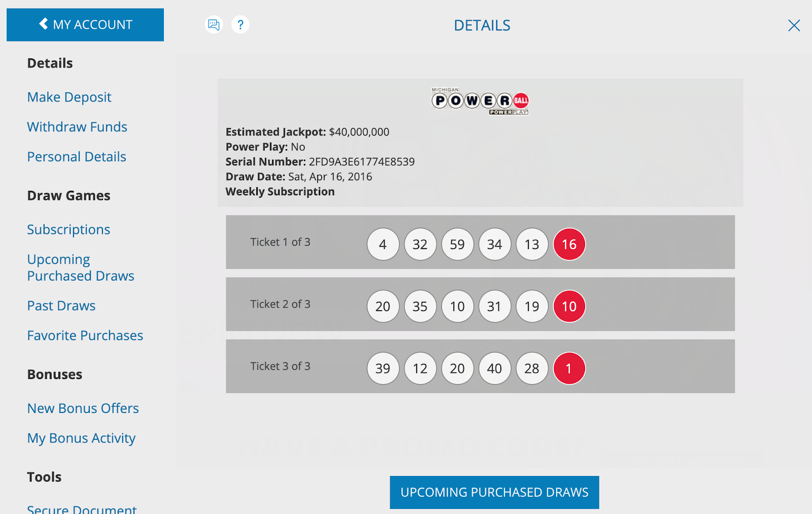Viewport: 812px width, 514px height.
Task: Close the Details panel with the X
Action: click(794, 25)
